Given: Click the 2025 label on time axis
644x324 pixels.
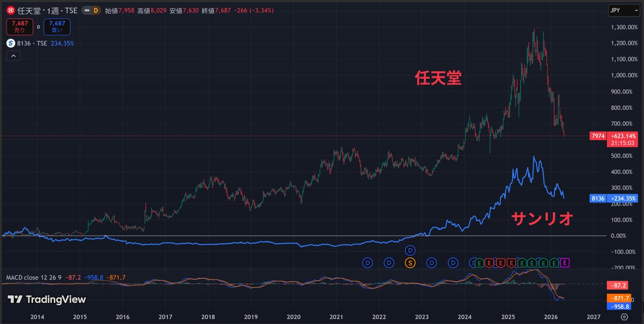Looking at the screenshot, I should pyautogui.click(x=508, y=317).
